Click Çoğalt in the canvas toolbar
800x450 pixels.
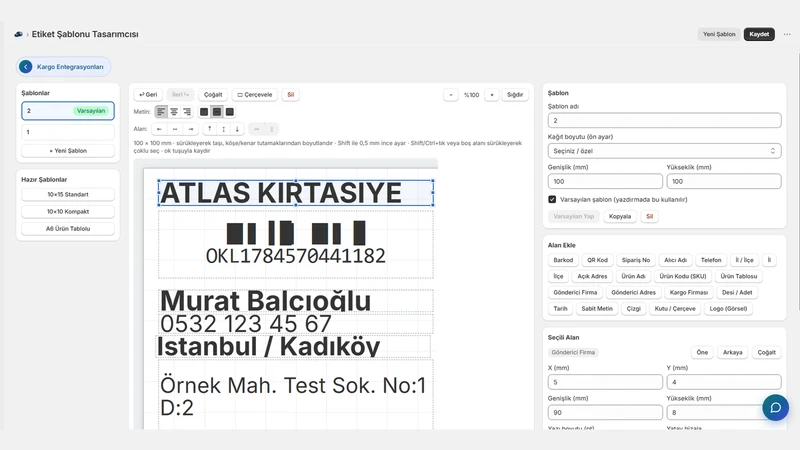tap(213, 95)
